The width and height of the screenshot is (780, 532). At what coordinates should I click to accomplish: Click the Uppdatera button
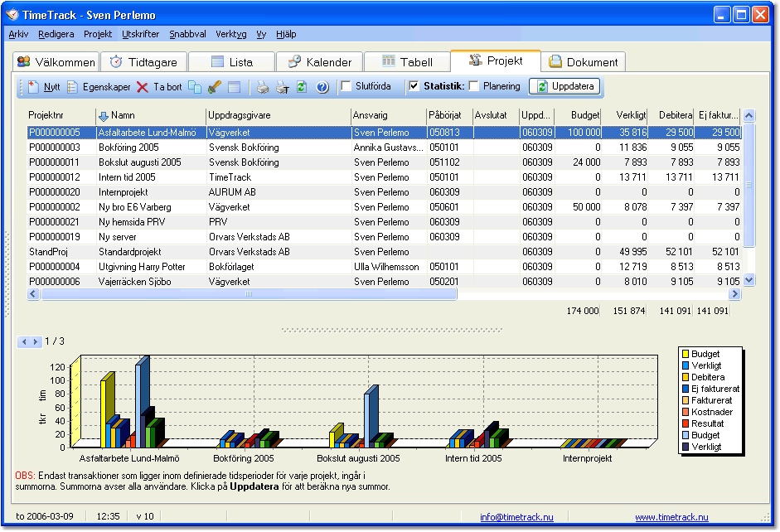click(x=564, y=86)
